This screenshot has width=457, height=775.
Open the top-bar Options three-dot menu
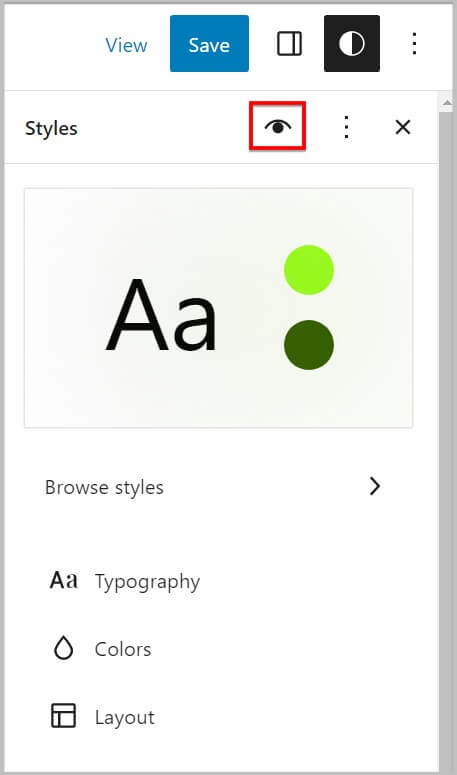pos(415,44)
